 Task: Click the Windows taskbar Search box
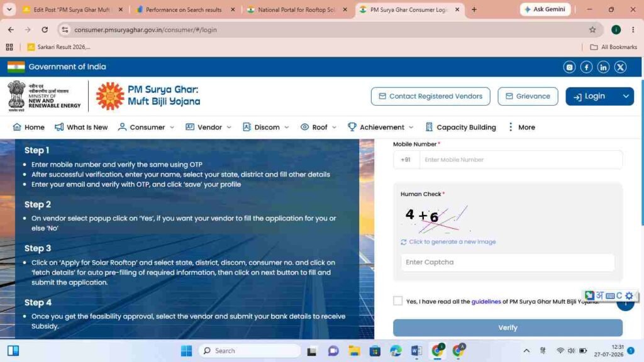[x=250, y=351]
